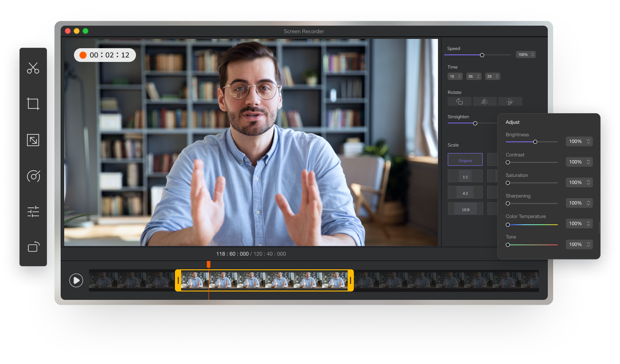The height and width of the screenshot is (364, 620).
Task: Click the Adjust panel scrollbar
Action: click(x=599, y=227)
